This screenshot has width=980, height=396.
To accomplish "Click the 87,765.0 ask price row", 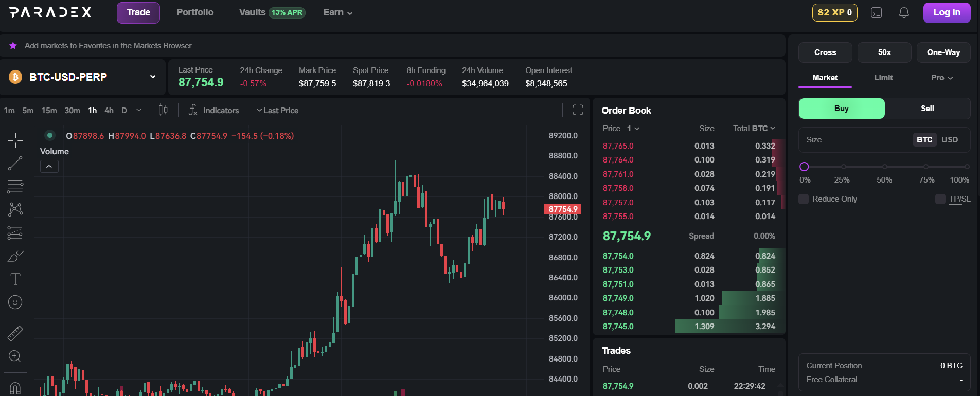I will tap(689, 146).
